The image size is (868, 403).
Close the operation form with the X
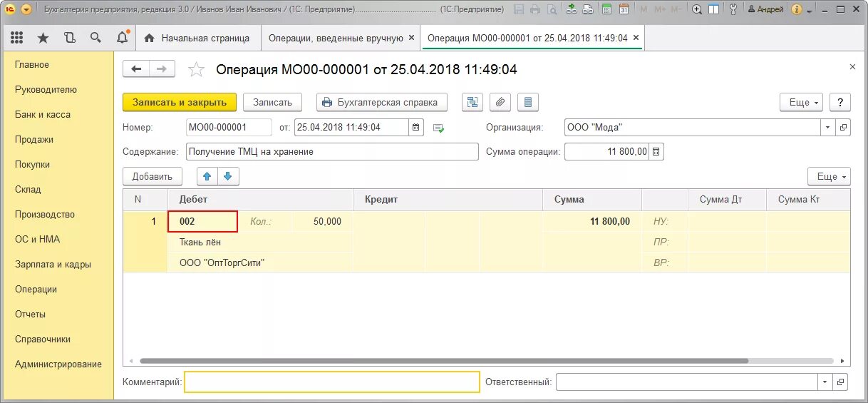pyautogui.click(x=852, y=66)
